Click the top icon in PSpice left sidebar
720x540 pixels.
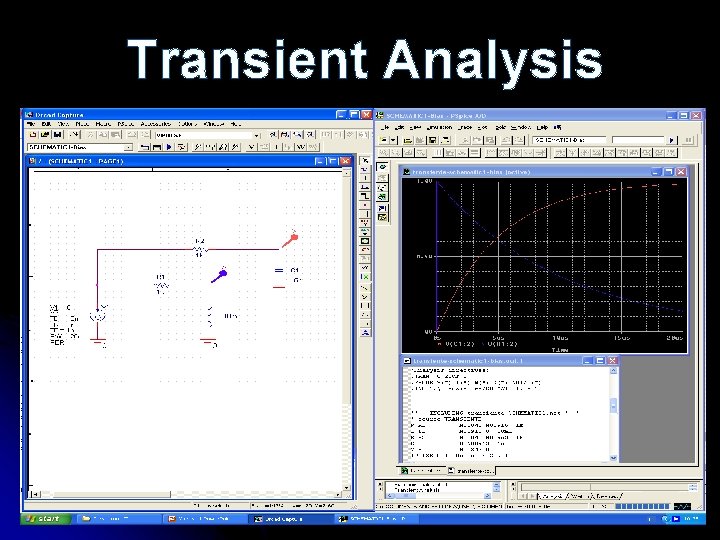click(382, 167)
